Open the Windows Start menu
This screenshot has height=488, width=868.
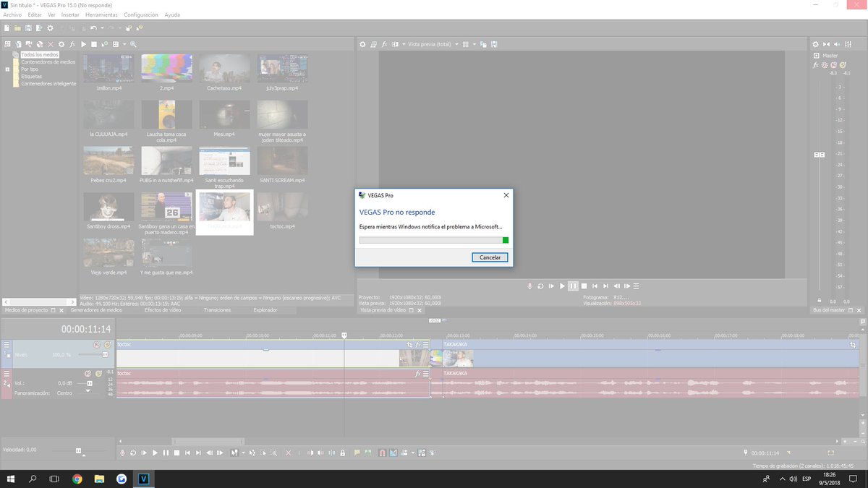coord(11,479)
